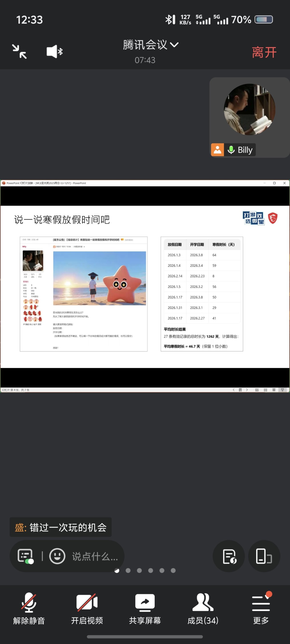Click the table cell 2026.2.23
This screenshot has height=644, width=290.
pyautogui.click(x=197, y=276)
